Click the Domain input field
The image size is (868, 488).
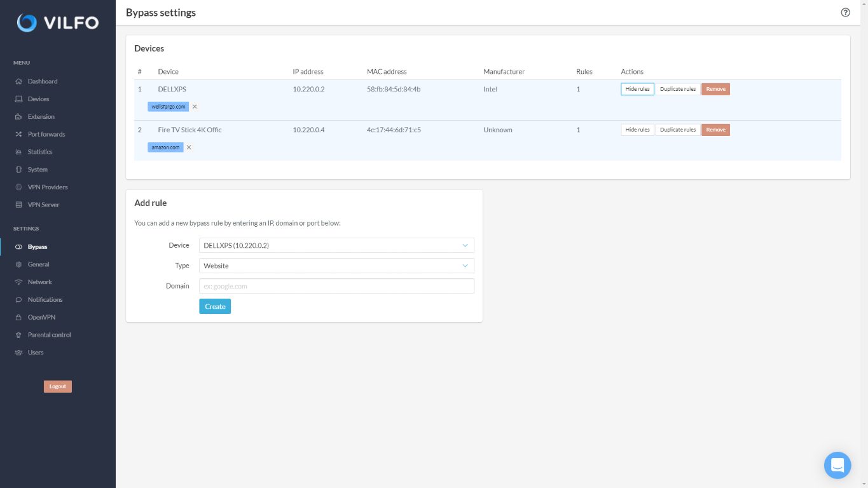click(x=336, y=286)
